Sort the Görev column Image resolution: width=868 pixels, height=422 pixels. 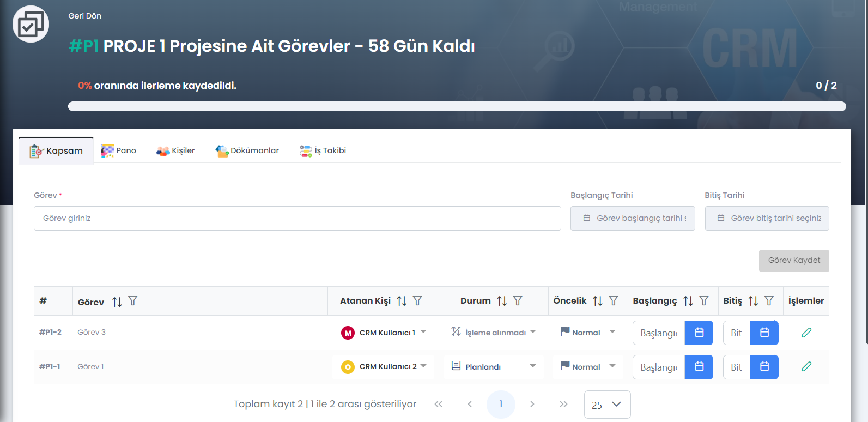coord(117,302)
